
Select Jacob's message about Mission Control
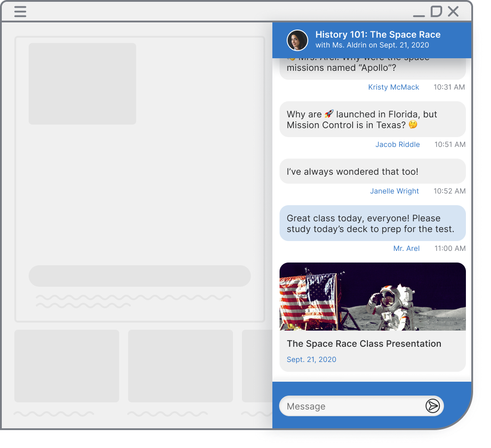point(373,119)
